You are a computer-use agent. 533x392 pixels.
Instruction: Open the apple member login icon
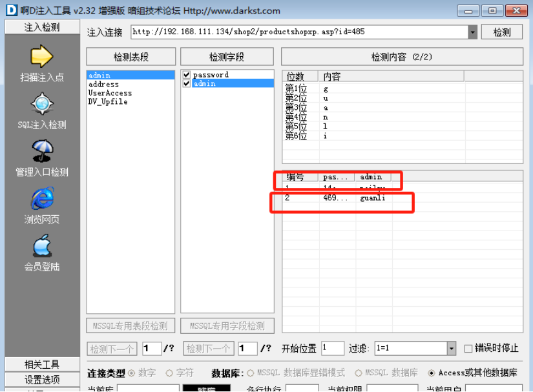click(x=42, y=245)
